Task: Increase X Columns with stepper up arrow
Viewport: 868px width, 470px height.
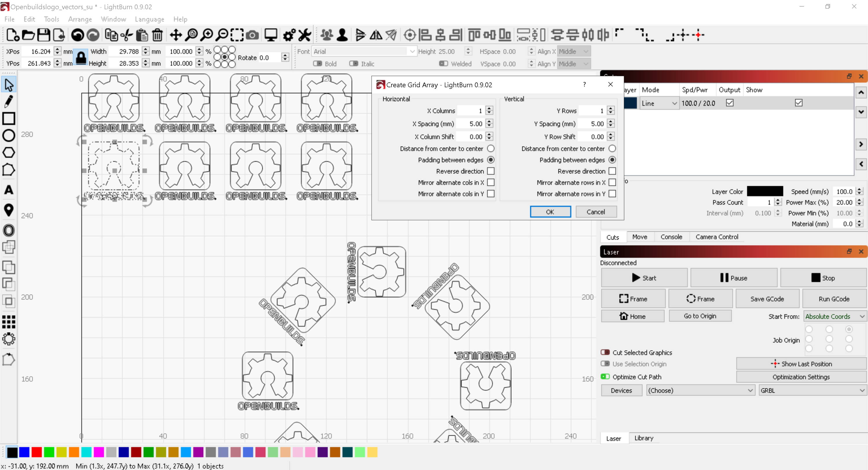Action: coord(489,108)
